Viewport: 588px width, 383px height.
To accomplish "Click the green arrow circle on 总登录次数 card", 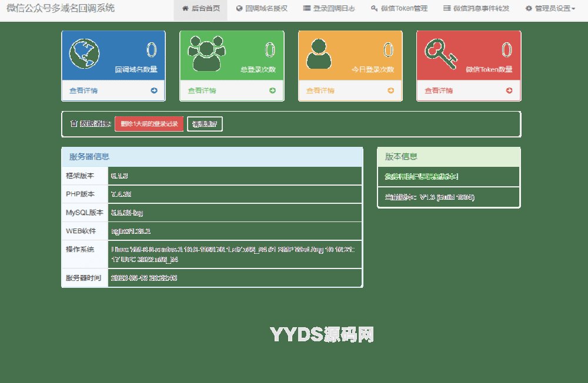I will tap(273, 90).
